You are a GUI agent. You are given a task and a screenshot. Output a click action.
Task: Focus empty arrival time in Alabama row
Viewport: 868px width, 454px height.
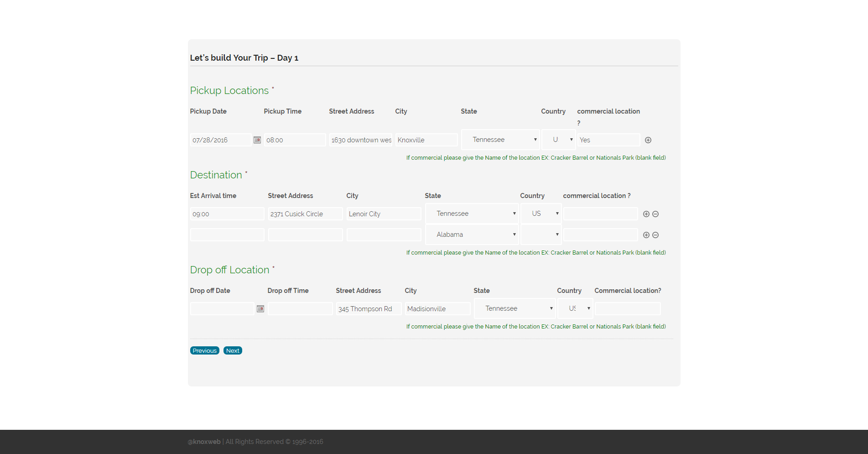pos(227,235)
